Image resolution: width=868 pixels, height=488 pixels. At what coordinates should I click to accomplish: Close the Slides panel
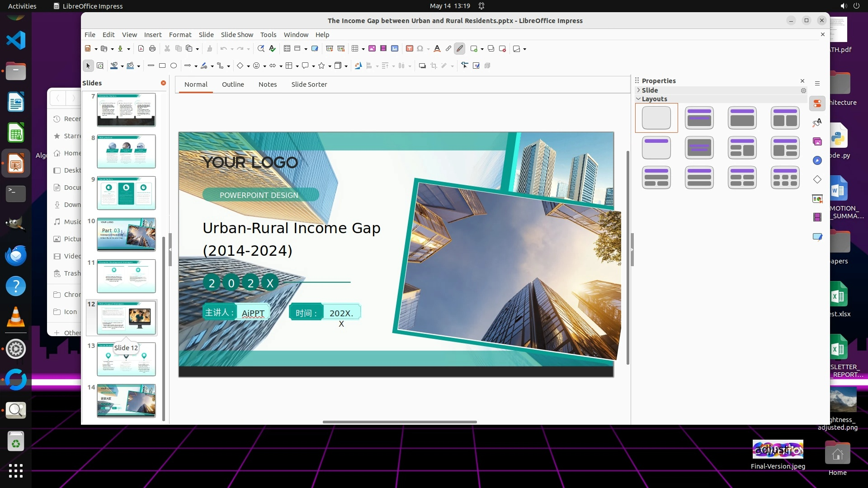tap(163, 83)
